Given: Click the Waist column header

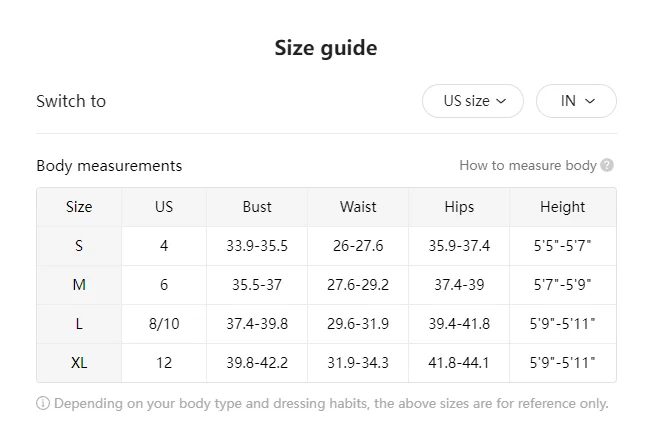Looking at the screenshot, I should (358, 207).
